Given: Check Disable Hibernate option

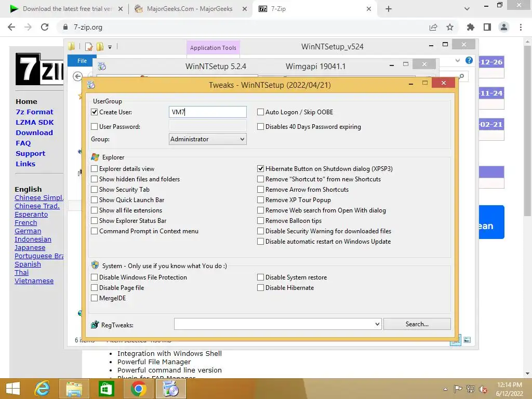Looking at the screenshot, I should (x=261, y=288).
